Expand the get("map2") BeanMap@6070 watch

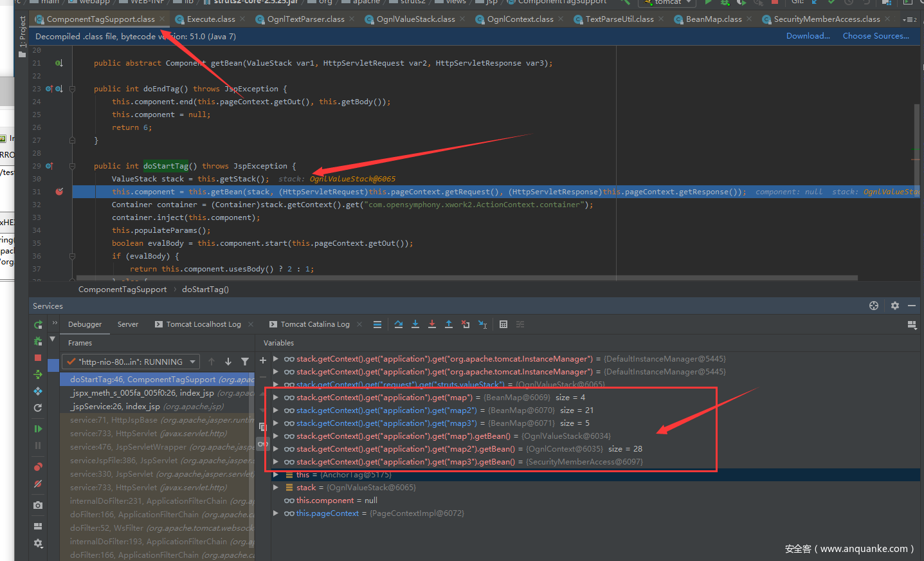(x=276, y=410)
